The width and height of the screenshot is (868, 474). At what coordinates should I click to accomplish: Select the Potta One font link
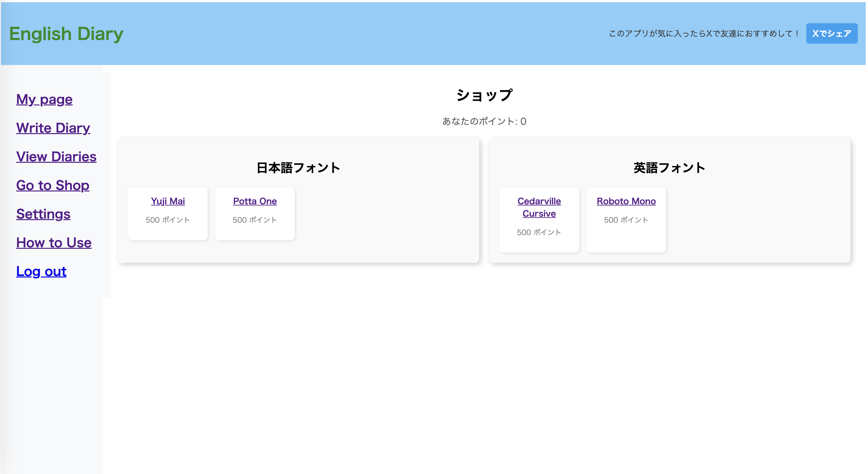pos(255,201)
